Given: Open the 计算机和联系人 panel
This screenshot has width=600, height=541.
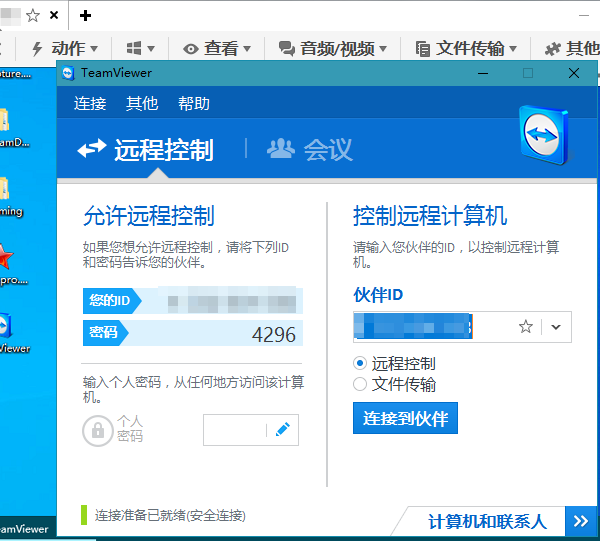Looking at the screenshot, I should [487, 521].
